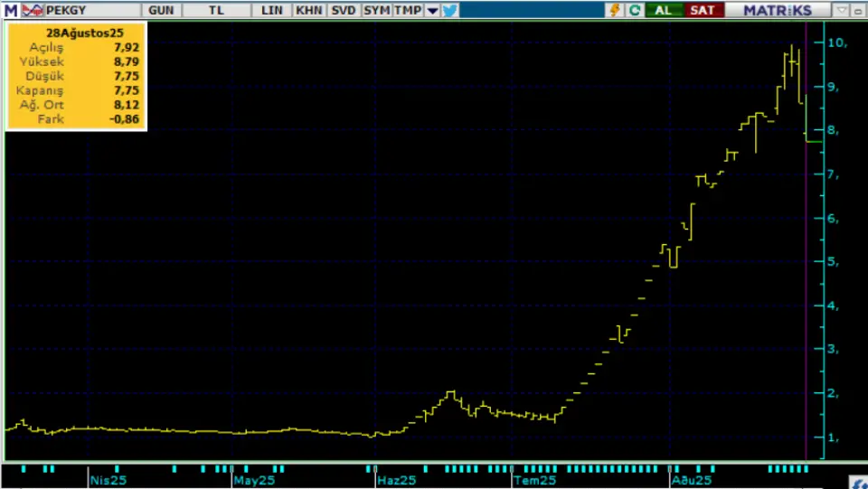Click the Ağ. Ort value 8,12
The width and height of the screenshot is (868, 489).
pos(127,105)
